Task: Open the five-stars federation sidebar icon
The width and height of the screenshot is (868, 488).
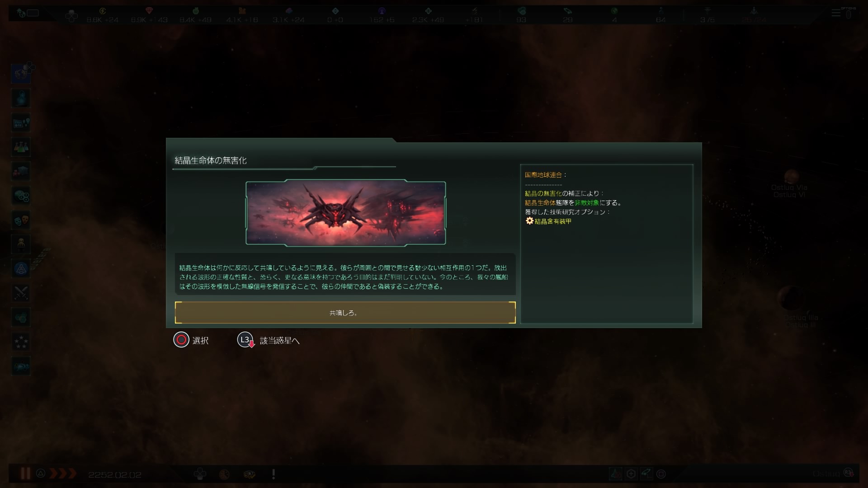Action: 21,342
